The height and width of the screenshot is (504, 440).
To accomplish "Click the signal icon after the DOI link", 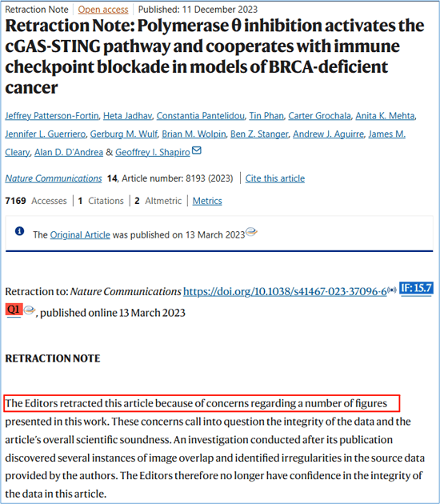I will (392, 290).
